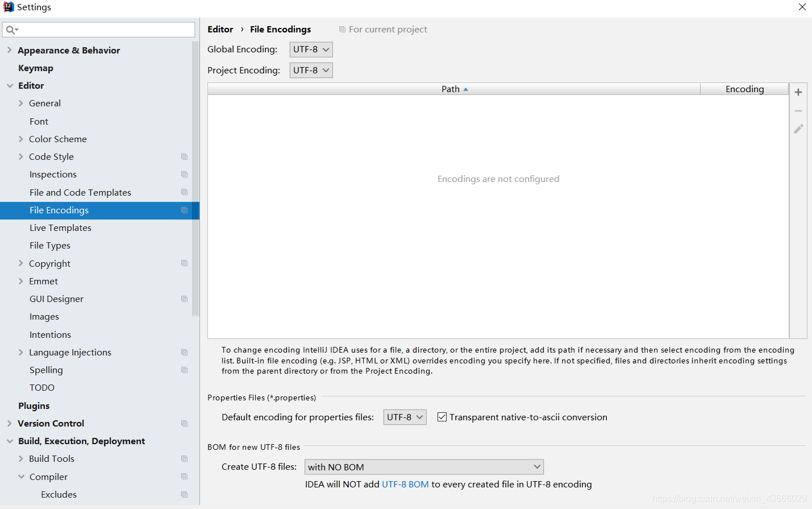Select Keymap in settings tree
The image size is (812, 509).
pos(36,68)
